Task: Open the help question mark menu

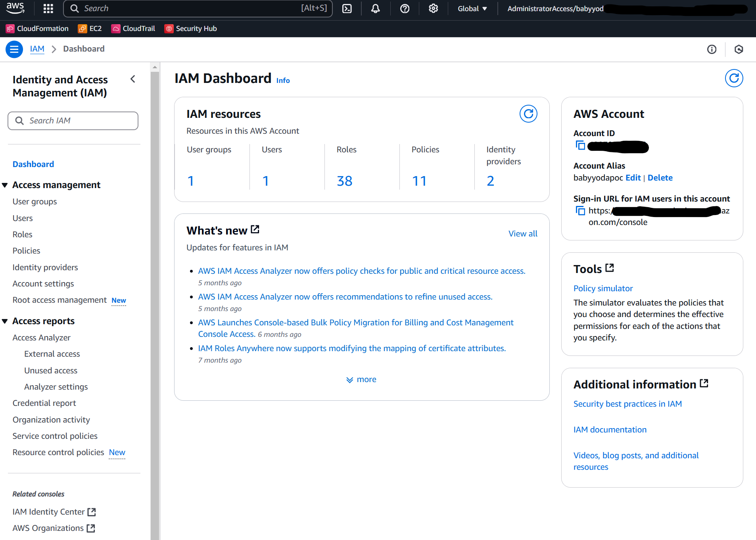Action: tap(405, 8)
